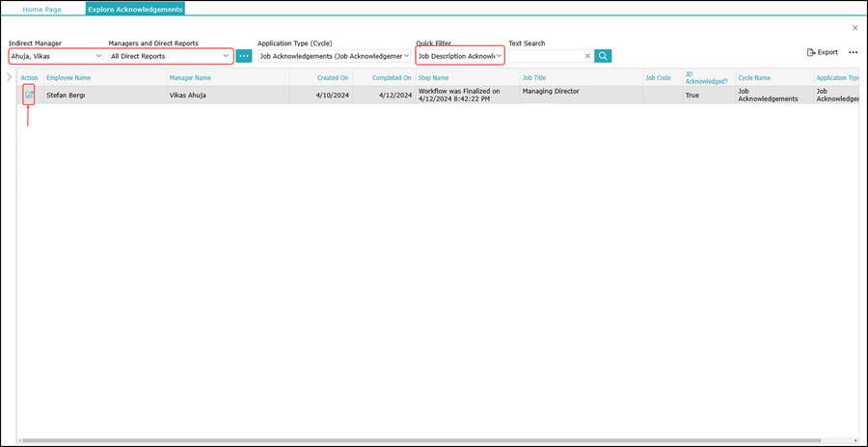
Task: Click the teal ellipsis button beside Managers dropdown
Action: click(x=244, y=56)
